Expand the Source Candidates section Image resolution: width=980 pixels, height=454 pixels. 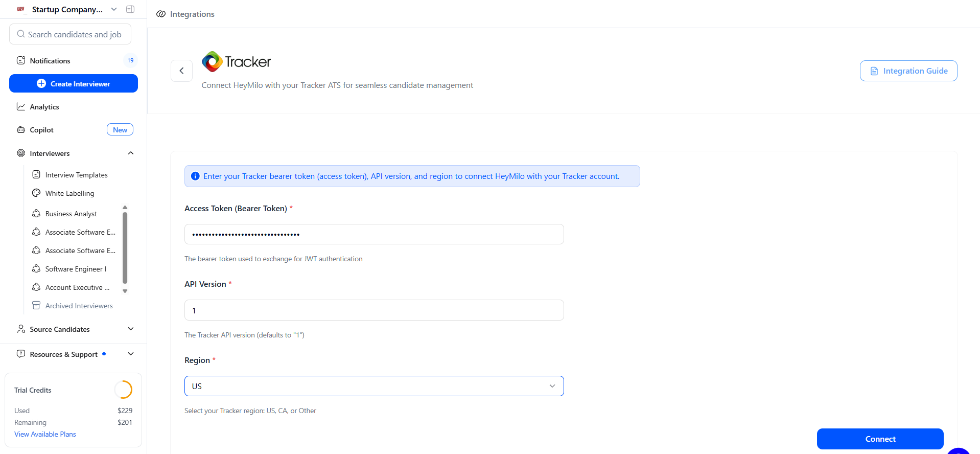(x=131, y=329)
